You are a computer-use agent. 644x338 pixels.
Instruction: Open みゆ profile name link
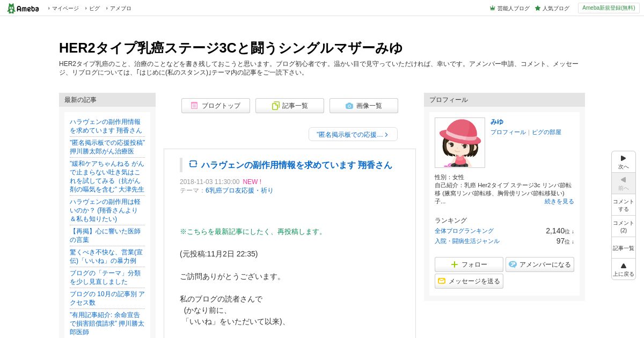[497, 122]
